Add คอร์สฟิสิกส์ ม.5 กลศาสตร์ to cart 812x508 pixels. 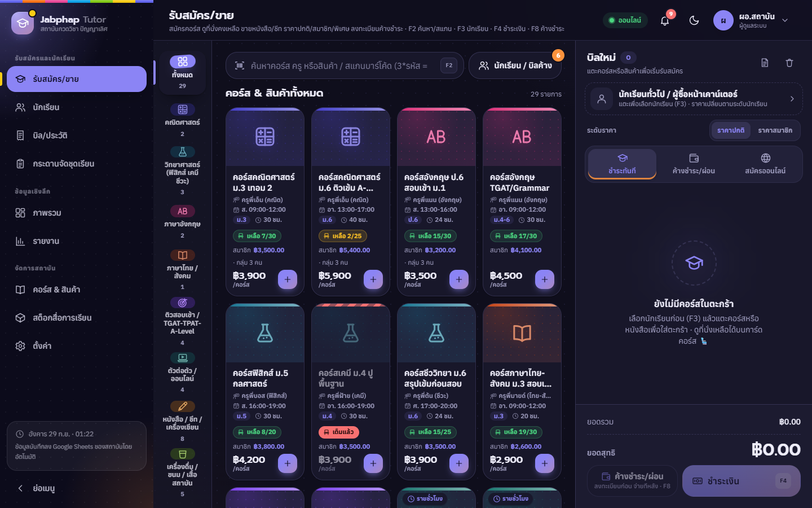288,463
